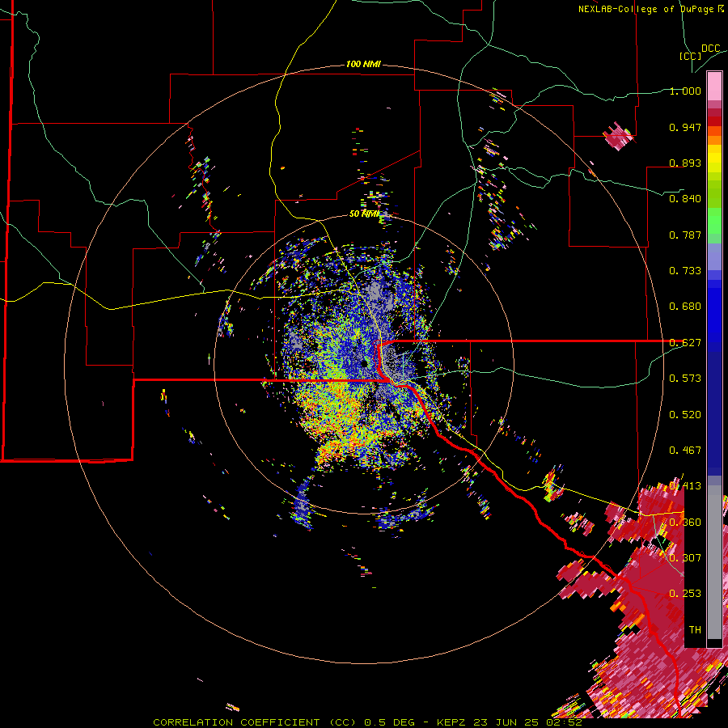
Task: Click the black radar site dot at map center
Action: (366, 363)
